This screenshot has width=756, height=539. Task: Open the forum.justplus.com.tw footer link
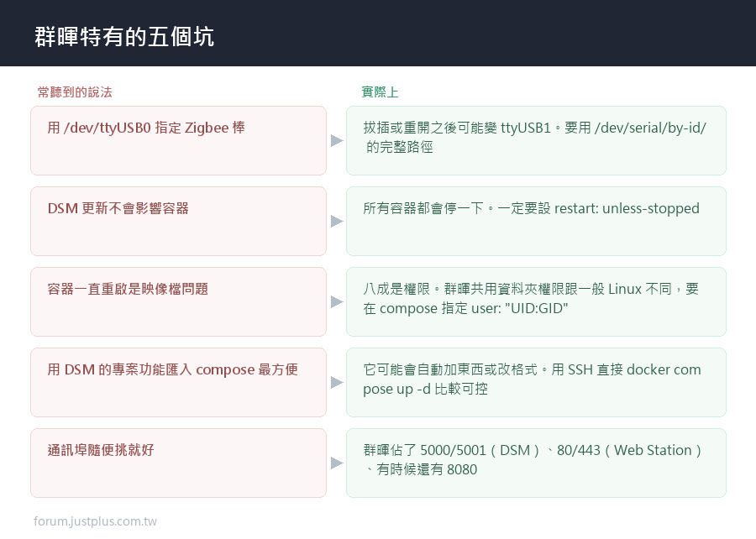(95, 521)
